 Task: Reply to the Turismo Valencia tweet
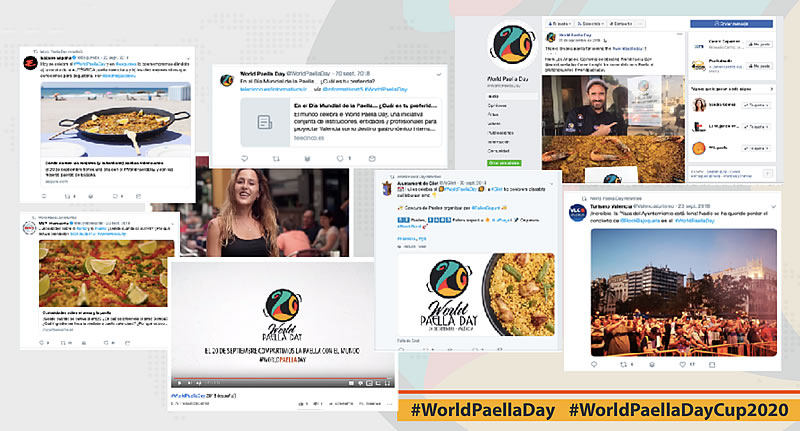594,364
